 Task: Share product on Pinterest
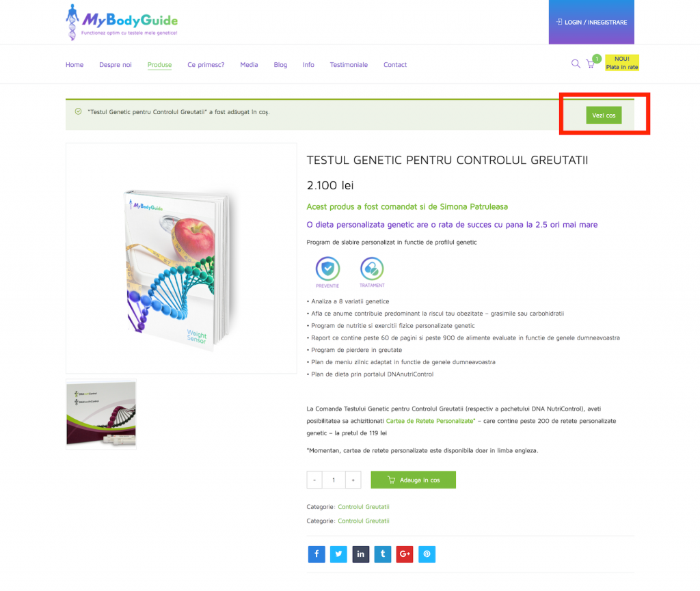pos(427,554)
